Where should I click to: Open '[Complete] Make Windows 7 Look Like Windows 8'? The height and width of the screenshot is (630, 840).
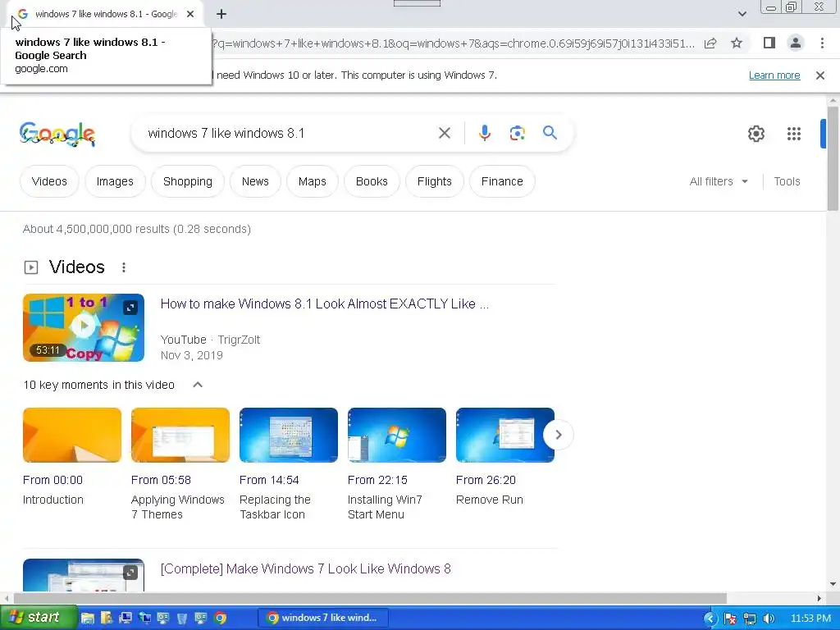(x=305, y=568)
